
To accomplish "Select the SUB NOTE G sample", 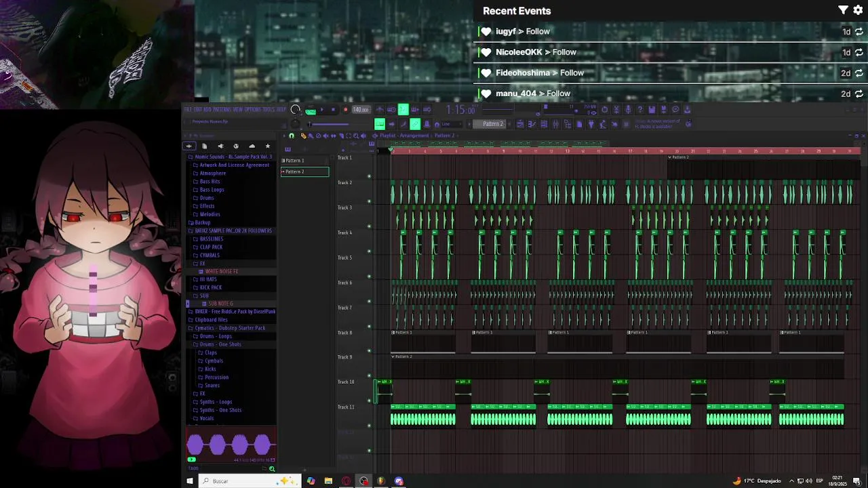I will point(220,304).
